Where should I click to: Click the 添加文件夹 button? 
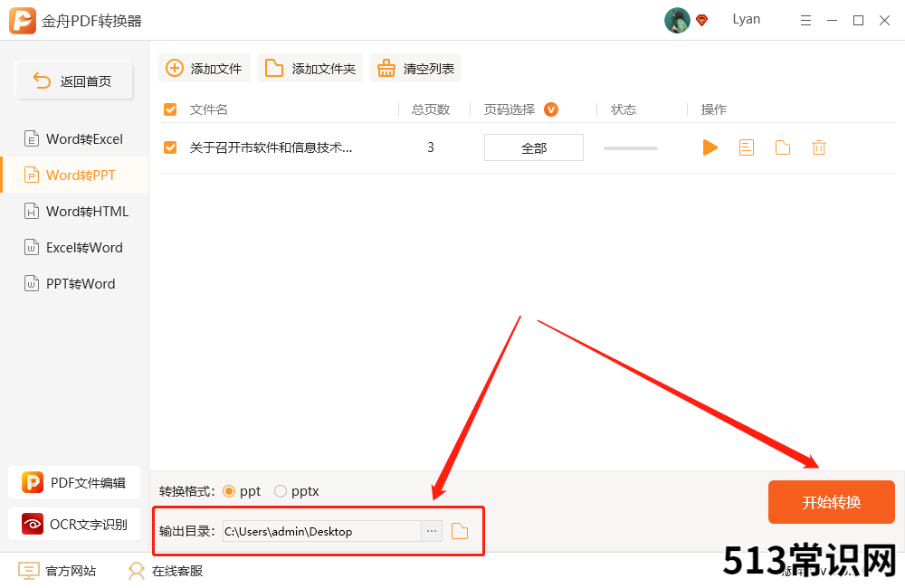310,68
